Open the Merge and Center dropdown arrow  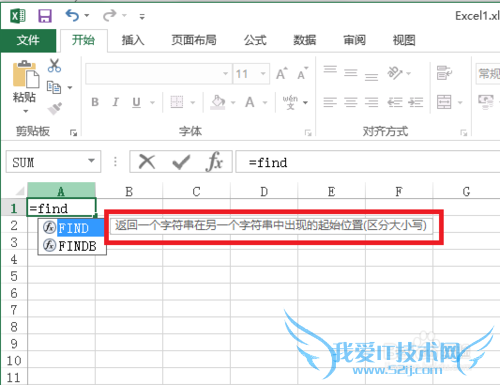pos(460,102)
